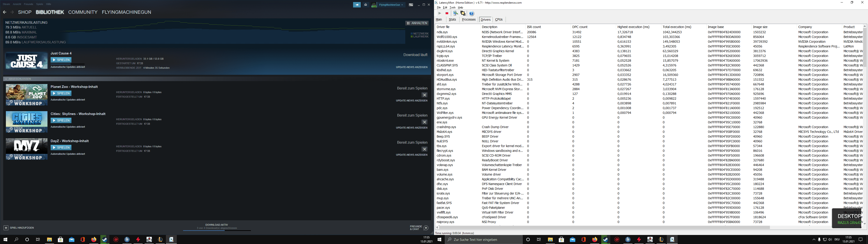Screen dimensions: 868x244
Task: Click the download progress bar at bottom
Action: (217, 230)
